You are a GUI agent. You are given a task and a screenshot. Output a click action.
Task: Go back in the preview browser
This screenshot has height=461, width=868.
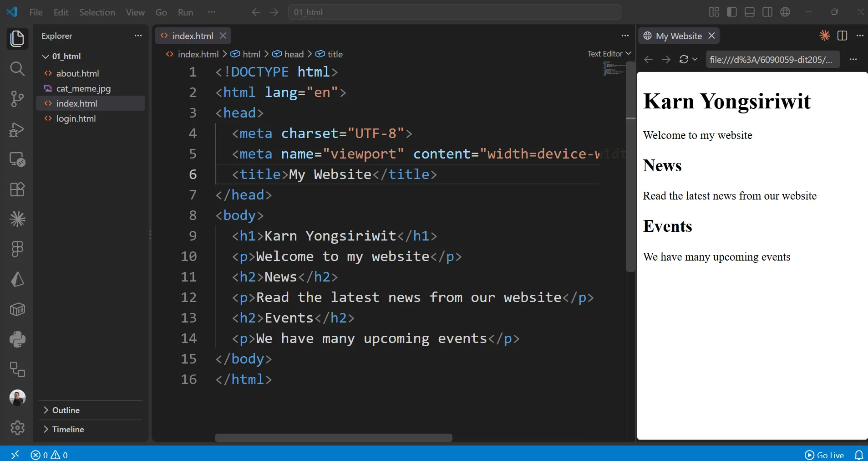pos(649,60)
